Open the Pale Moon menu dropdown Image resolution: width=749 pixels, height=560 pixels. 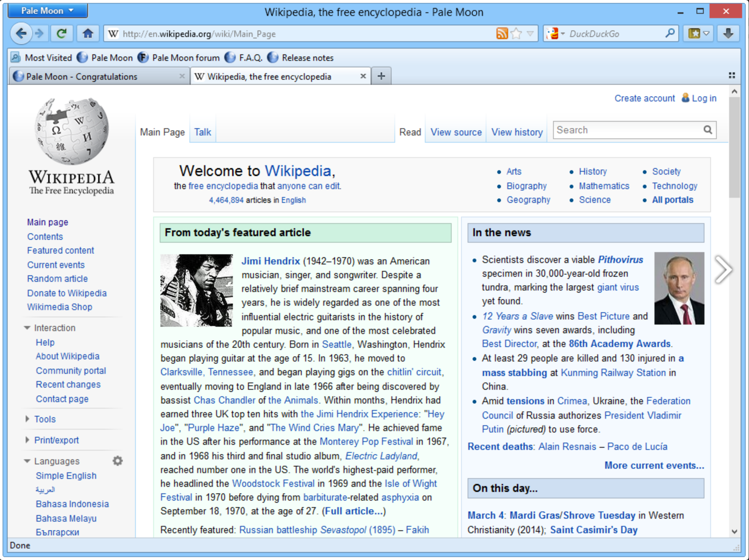click(47, 11)
